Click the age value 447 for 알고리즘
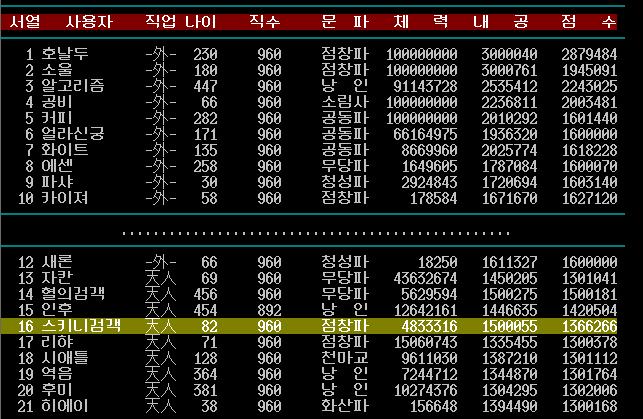 click(205, 86)
